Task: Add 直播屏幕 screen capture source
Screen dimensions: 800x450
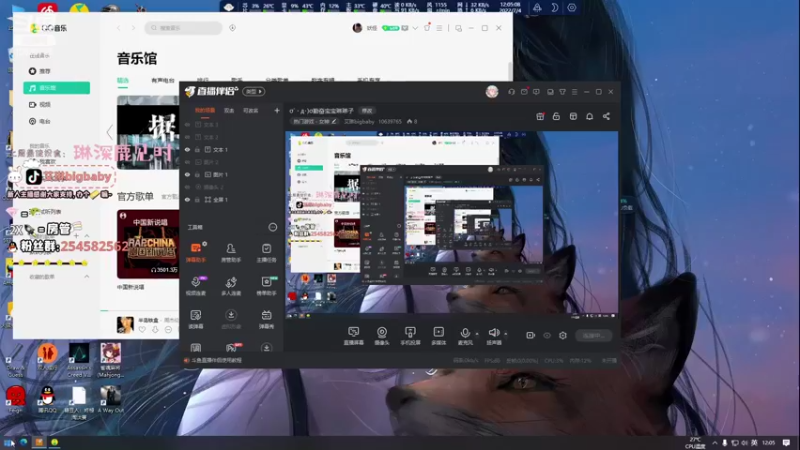Action: (x=354, y=336)
